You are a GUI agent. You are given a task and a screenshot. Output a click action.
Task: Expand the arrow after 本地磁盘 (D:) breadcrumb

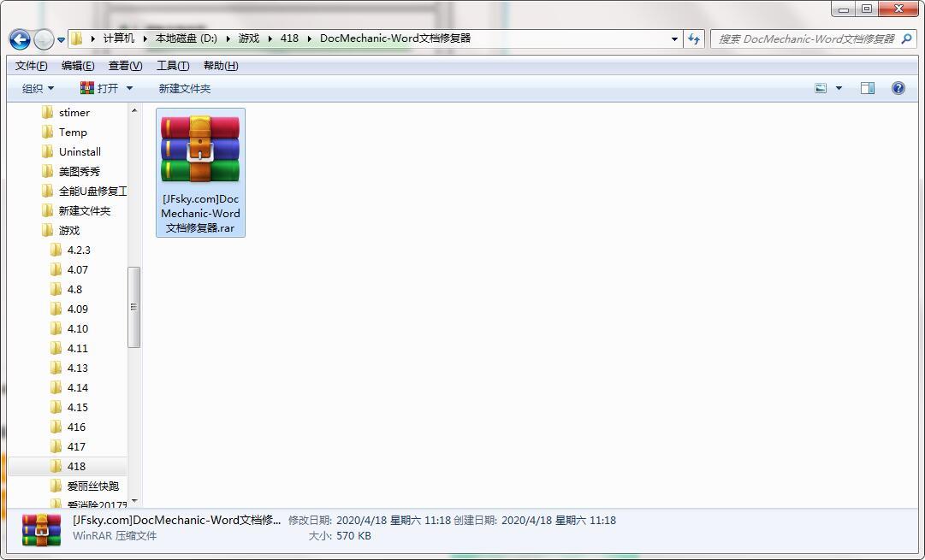click(x=228, y=39)
